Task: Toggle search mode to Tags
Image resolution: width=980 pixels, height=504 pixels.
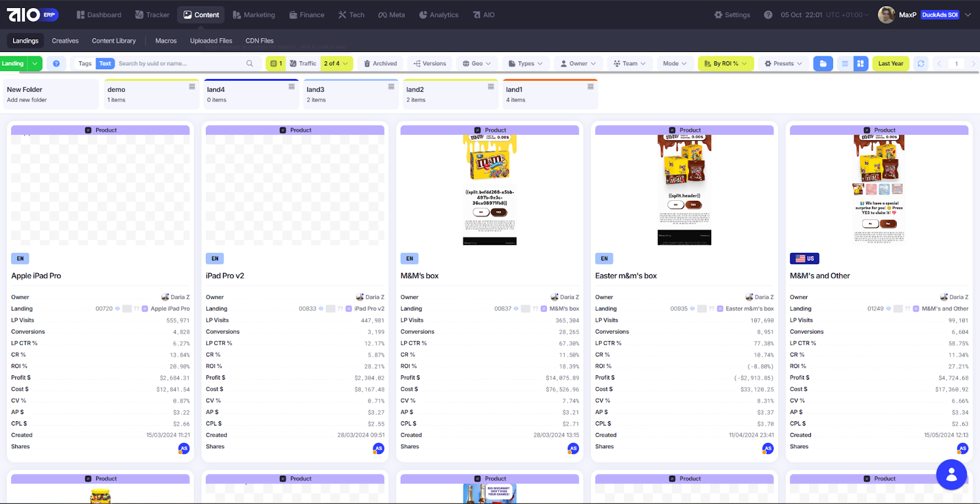Action: [85, 64]
